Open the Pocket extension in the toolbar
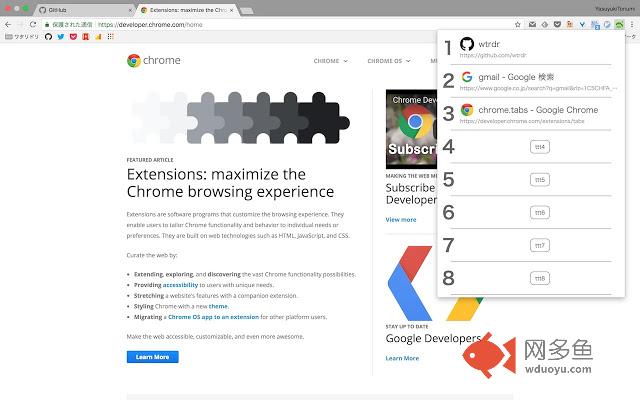The height and width of the screenshot is (400, 640). click(x=557, y=24)
